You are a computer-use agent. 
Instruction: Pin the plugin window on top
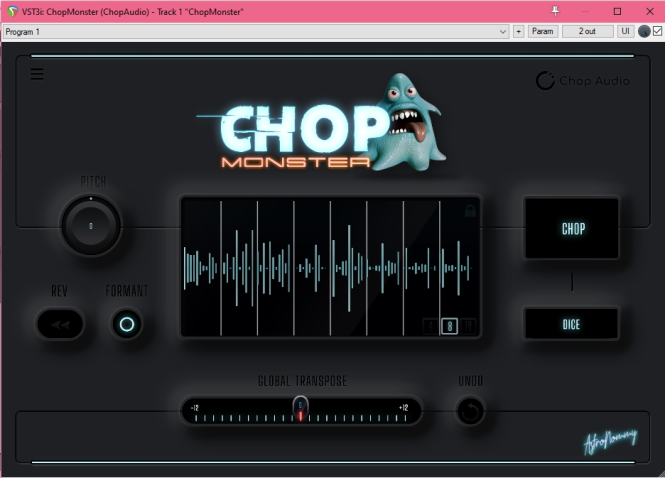(x=555, y=11)
